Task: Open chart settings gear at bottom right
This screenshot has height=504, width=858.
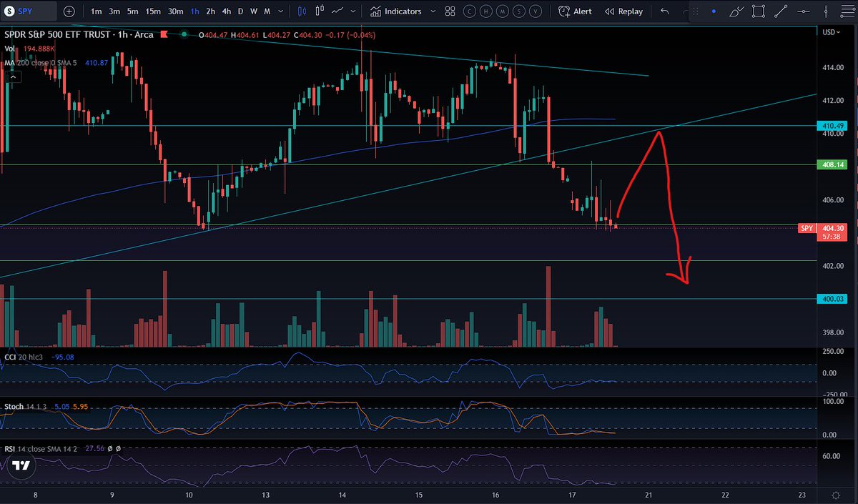Action: coord(836,495)
